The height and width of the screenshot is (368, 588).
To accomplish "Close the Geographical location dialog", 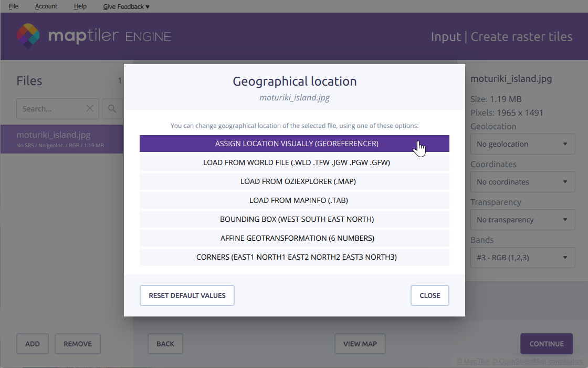I will (x=429, y=295).
